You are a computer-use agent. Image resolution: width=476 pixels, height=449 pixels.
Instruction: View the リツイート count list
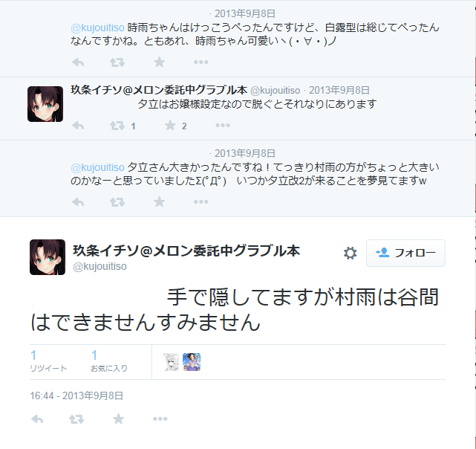point(48,361)
